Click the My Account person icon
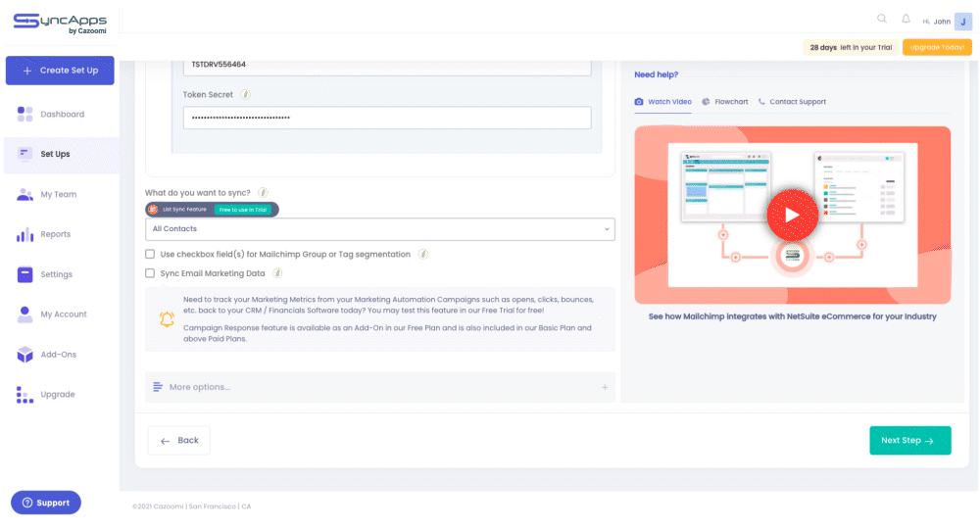The height and width of the screenshot is (531, 980). click(25, 314)
